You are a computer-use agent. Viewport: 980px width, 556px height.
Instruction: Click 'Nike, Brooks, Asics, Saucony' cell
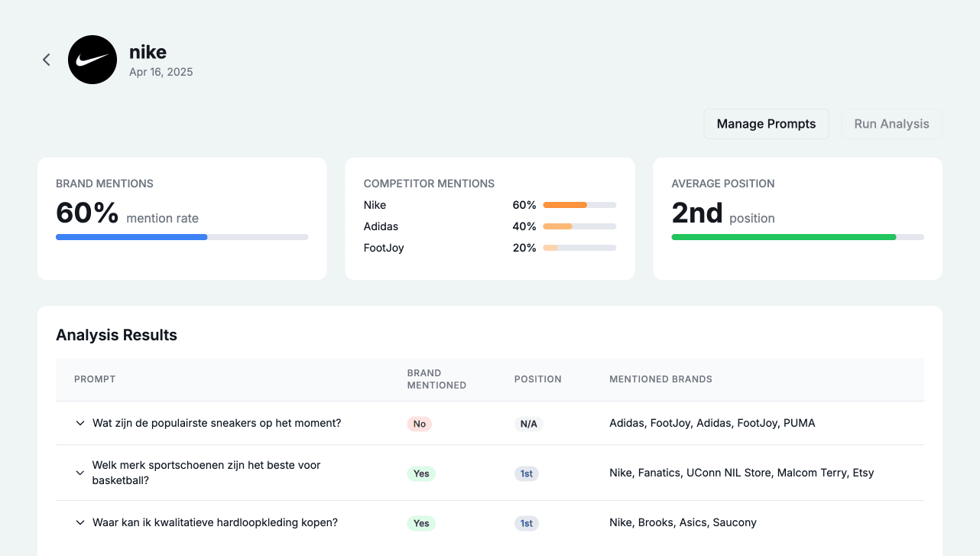pyautogui.click(x=683, y=522)
